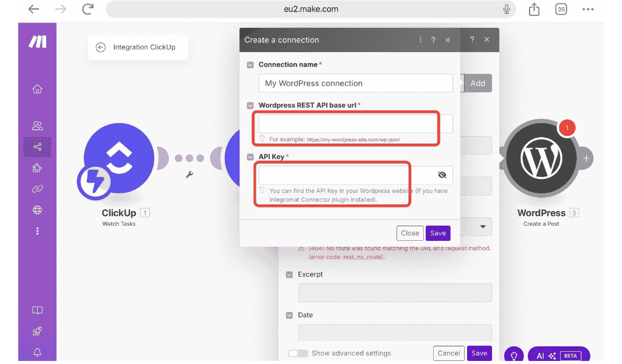Open help in the Create a connection header
Image resolution: width=622 pixels, height=364 pixels.
tap(433, 40)
